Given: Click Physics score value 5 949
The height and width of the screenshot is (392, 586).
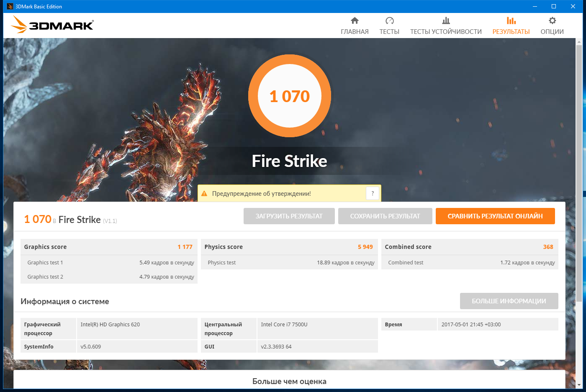Looking at the screenshot, I should (x=365, y=247).
